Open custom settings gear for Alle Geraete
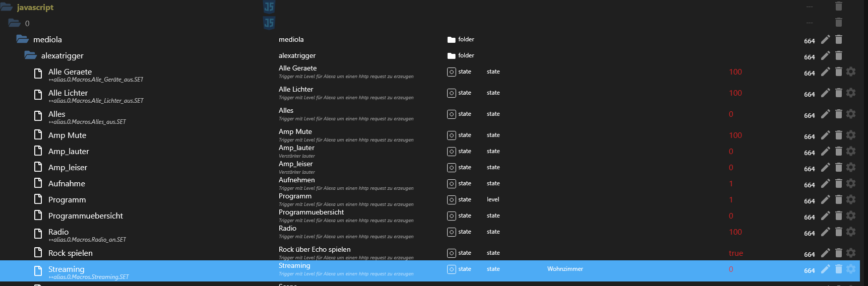This screenshot has width=868, height=286. [x=851, y=71]
